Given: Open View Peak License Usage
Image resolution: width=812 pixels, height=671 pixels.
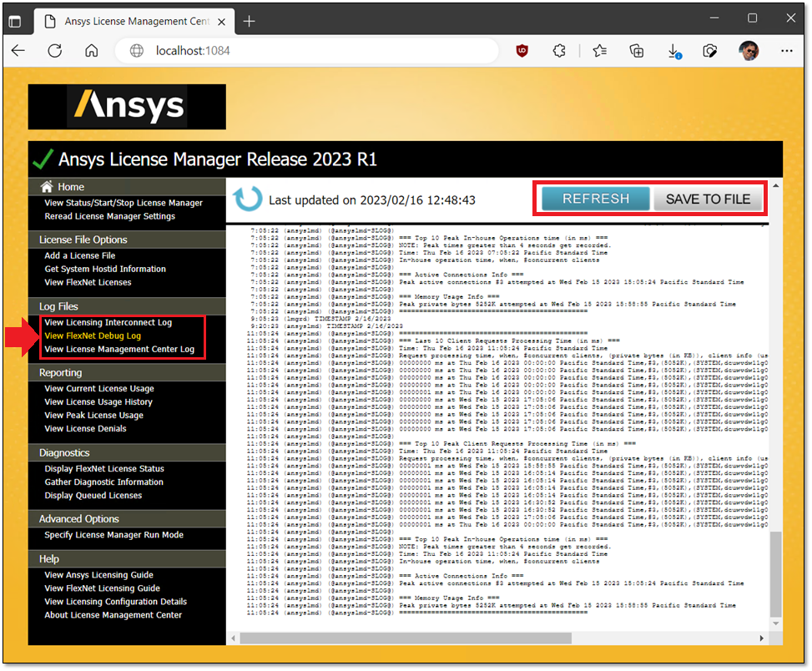Looking at the screenshot, I should (x=93, y=416).
